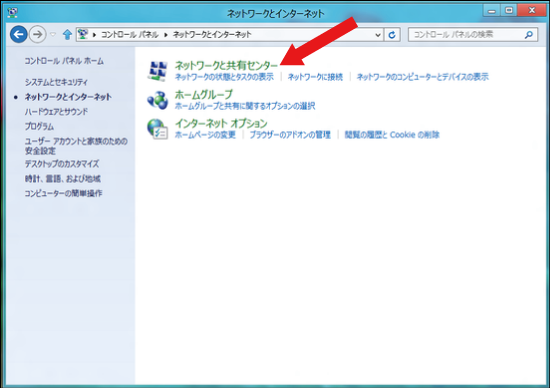550x388 pixels.
Task: Open プログラム in the sidebar
Action: 39,126
